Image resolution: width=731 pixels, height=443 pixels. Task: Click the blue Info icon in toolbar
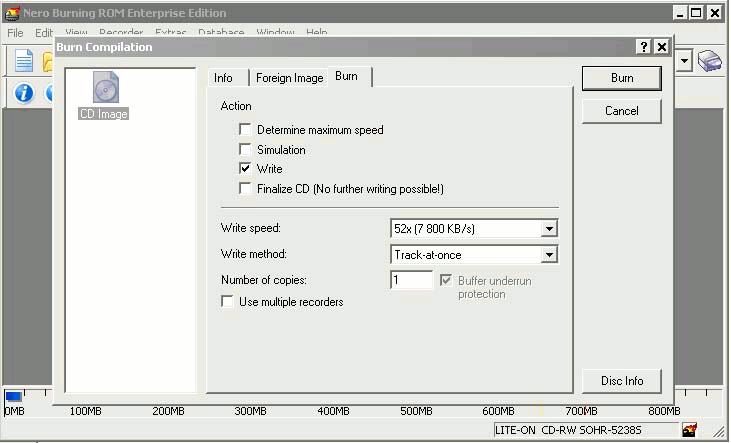point(24,93)
